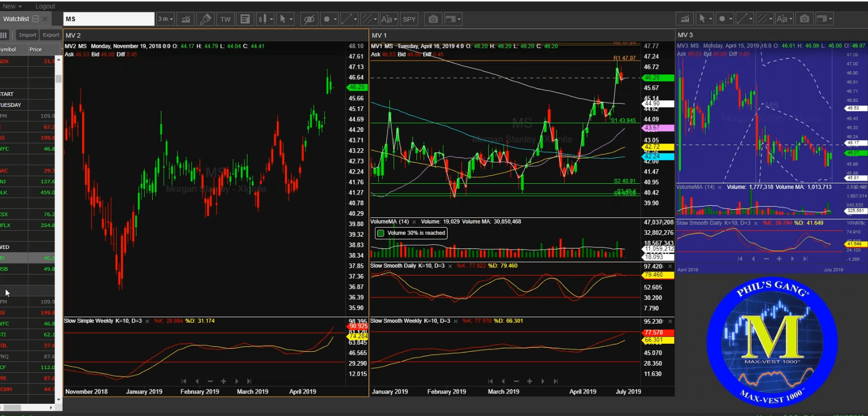The height and width of the screenshot is (416, 868).
Task: Take a chart snapshot with main toolbar camera
Action: pos(433,19)
